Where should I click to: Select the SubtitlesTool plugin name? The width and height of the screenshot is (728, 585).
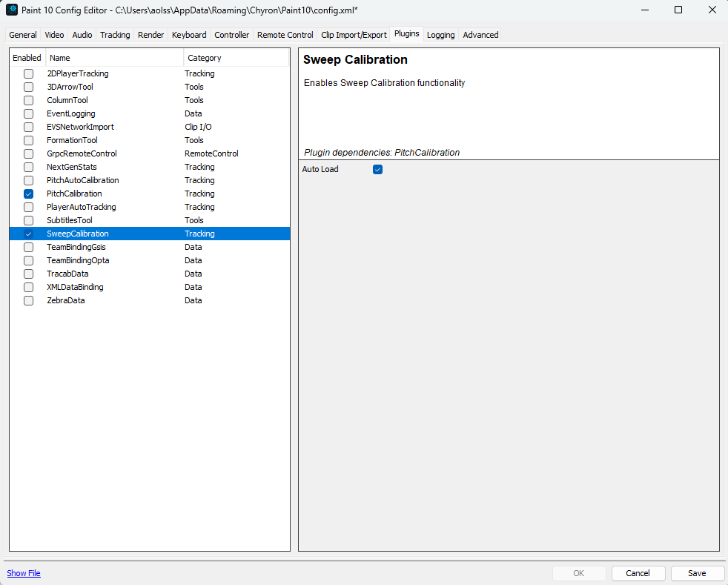click(69, 220)
